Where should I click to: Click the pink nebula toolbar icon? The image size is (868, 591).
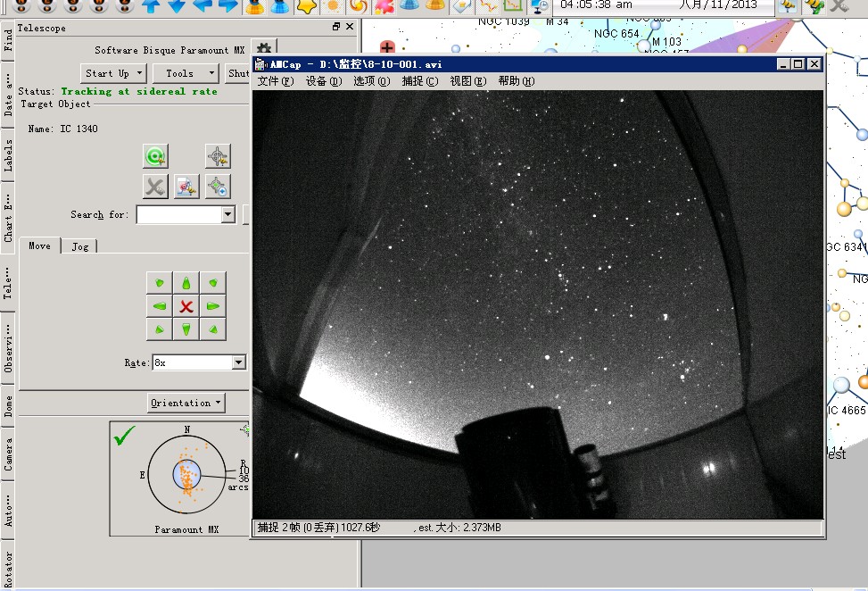point(384,5)
